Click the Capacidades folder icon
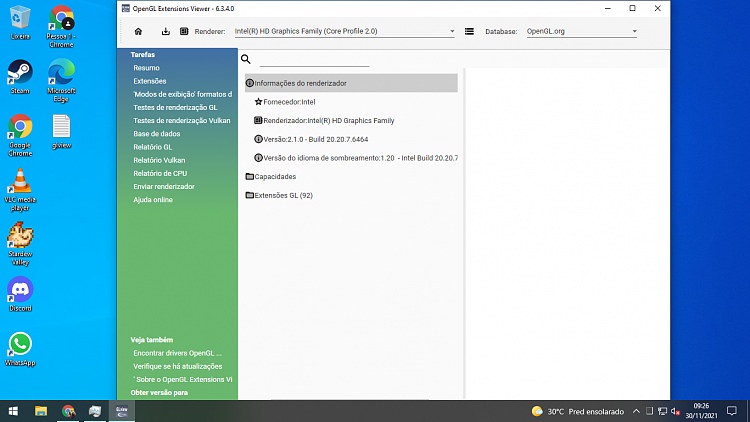 (x=250, y=177)
